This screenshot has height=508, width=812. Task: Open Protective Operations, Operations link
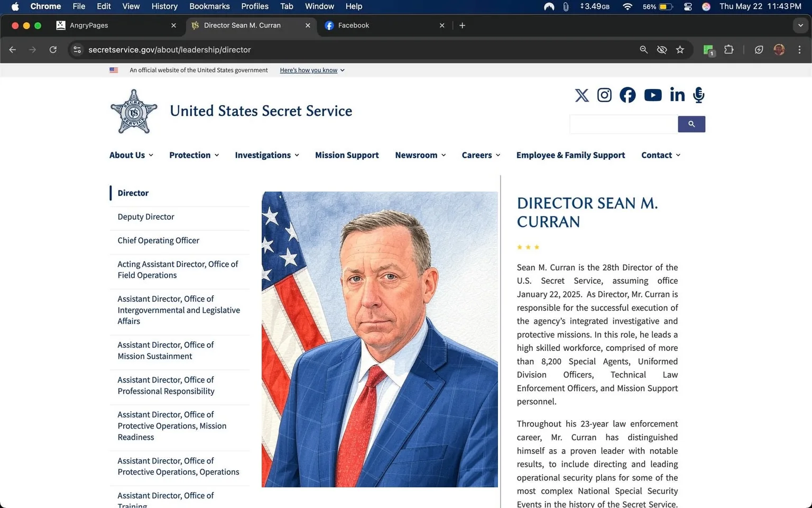(x=178, y=466)
